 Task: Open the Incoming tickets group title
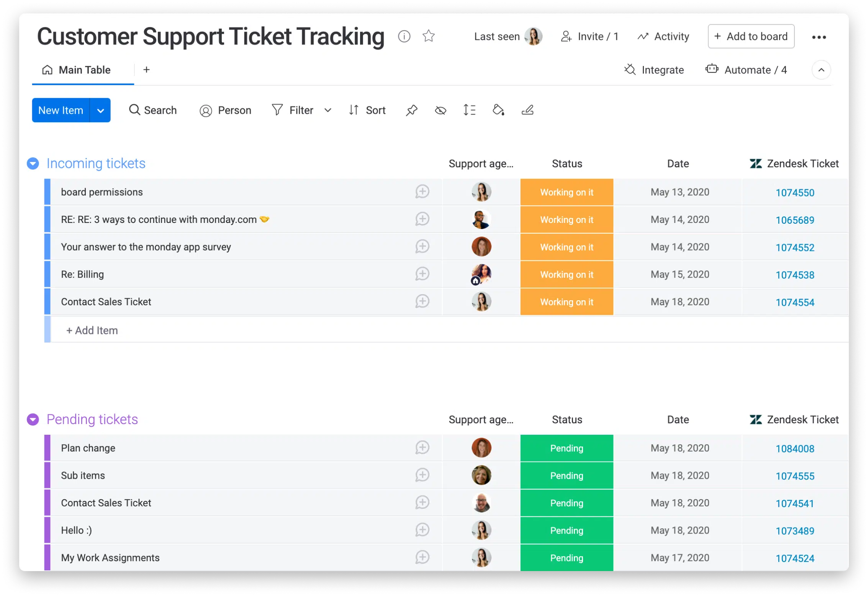click(96, 164)
